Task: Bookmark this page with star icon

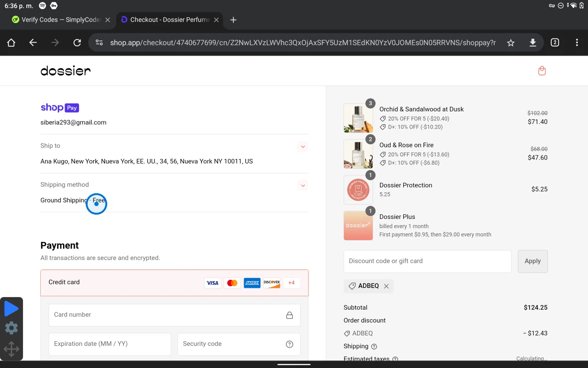Action: 510,42
